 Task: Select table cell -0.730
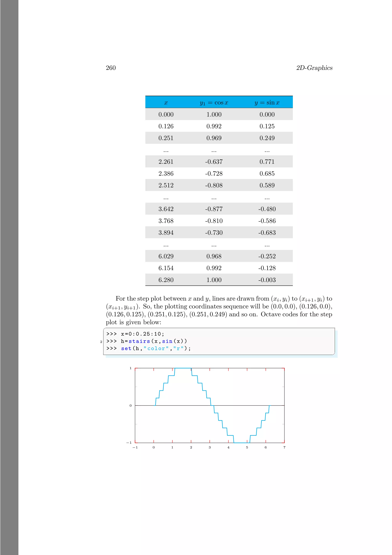point(214,233)
